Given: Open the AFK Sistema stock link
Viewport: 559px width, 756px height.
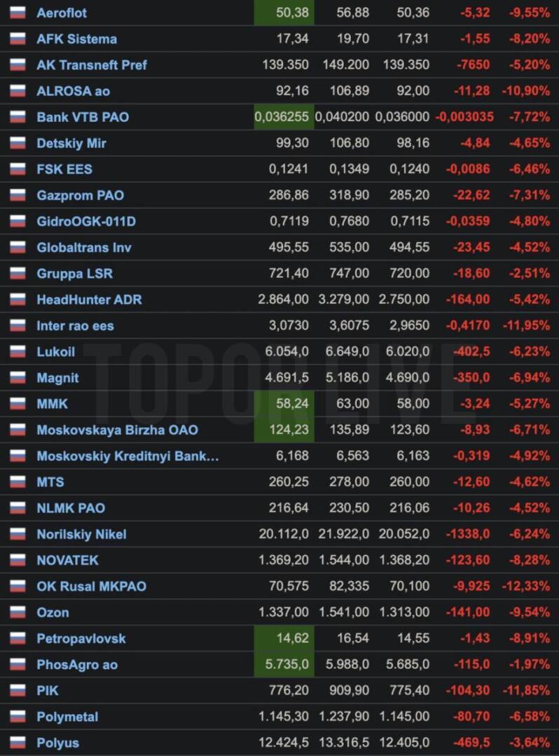Looking at the screenshot, I should 76,39.
